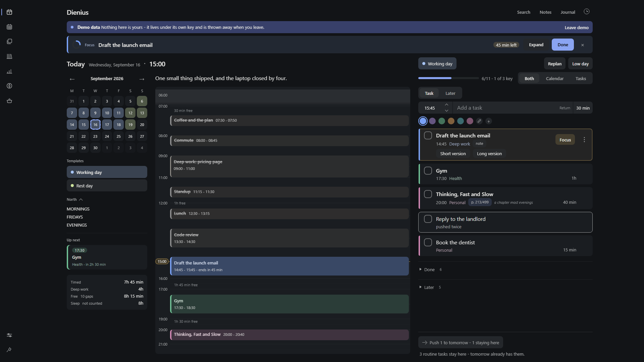Viewport: 644px width, 362px height.
Task: Open the Gym event at 17:30 in timeline
Action: tap(289, 304)
